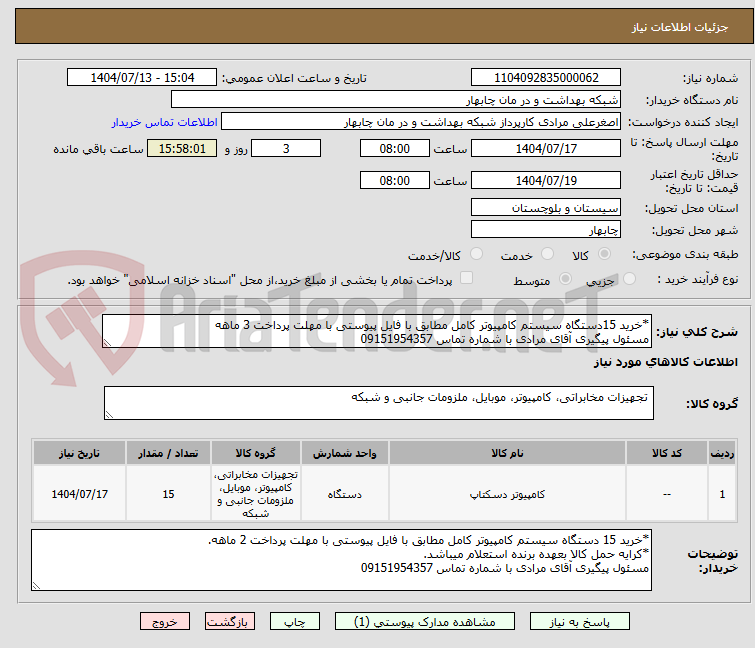
Task: Open اطلاعات تماس خریدار link
Action: tap(165, 122)
